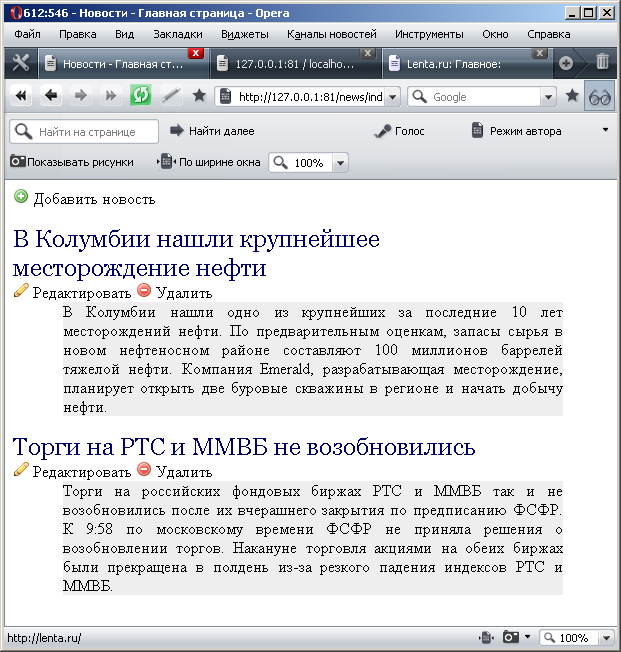Expand address bar history dropdown
The height and width of the screenshot is (652, 621).
pyautogui.click(x=392, y=97)
